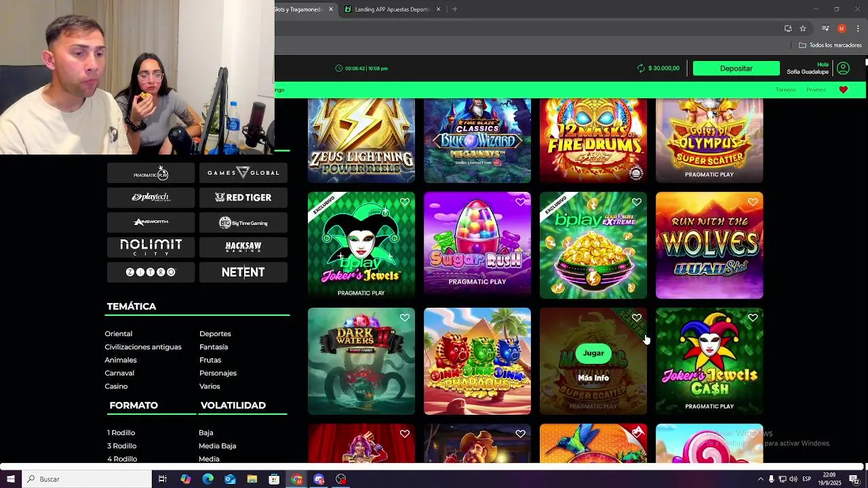
Task: Open Gates of Olympus Super Scatter game
Action: point(709,140)
